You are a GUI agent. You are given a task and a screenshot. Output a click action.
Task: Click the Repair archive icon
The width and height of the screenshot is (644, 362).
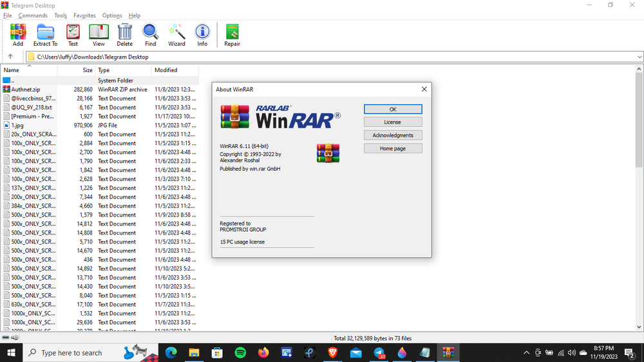(x=232, y=35)
